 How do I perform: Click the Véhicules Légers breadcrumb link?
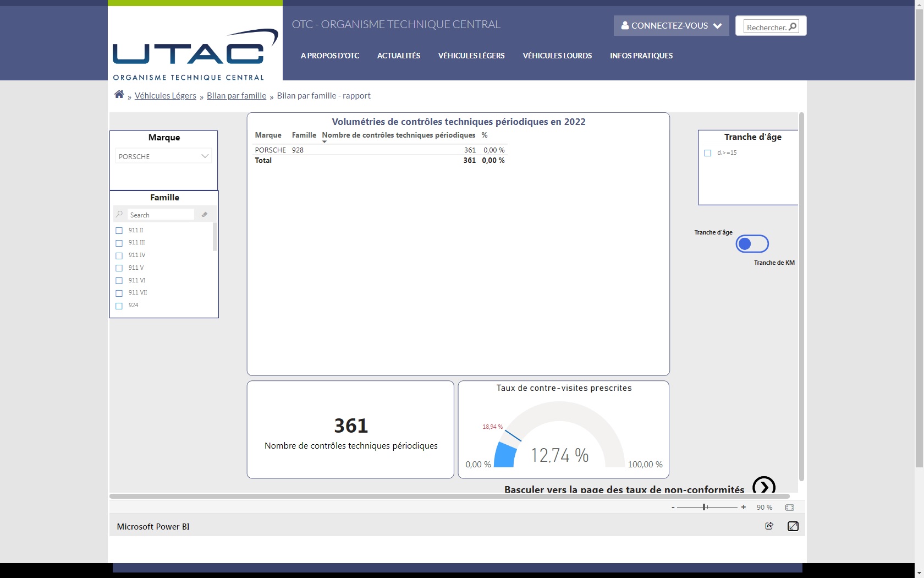(166, 96)
